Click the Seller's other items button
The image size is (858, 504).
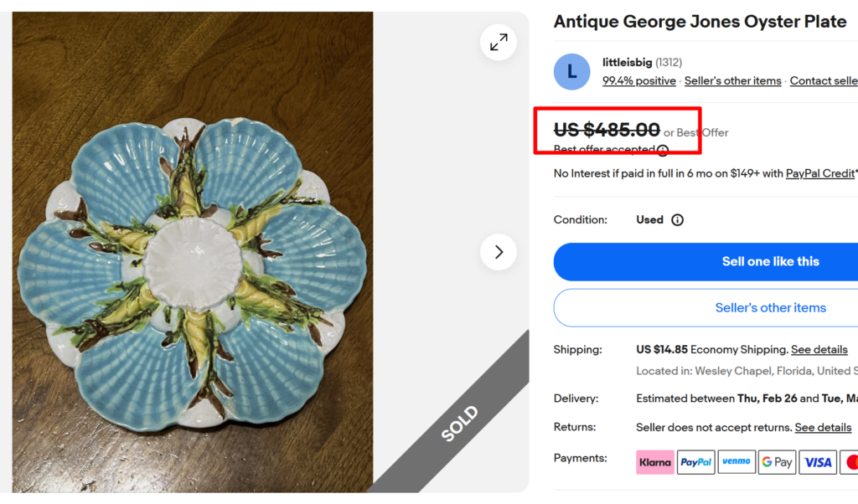point(770,307)
